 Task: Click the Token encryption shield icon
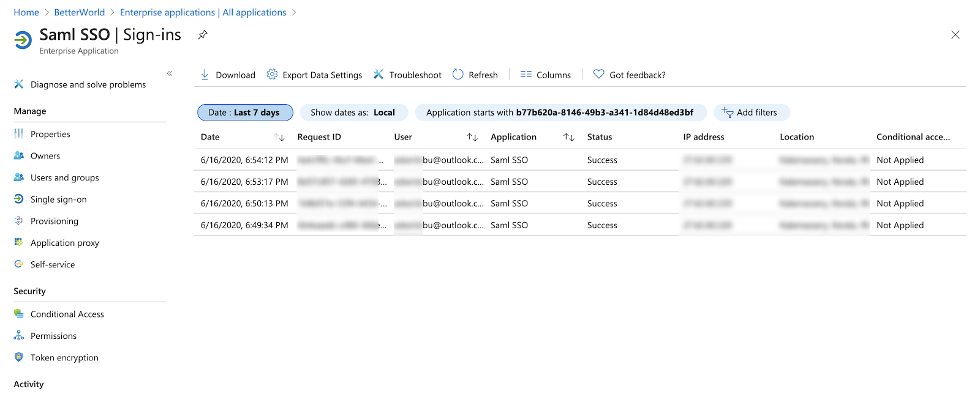(x=19, y=357)
